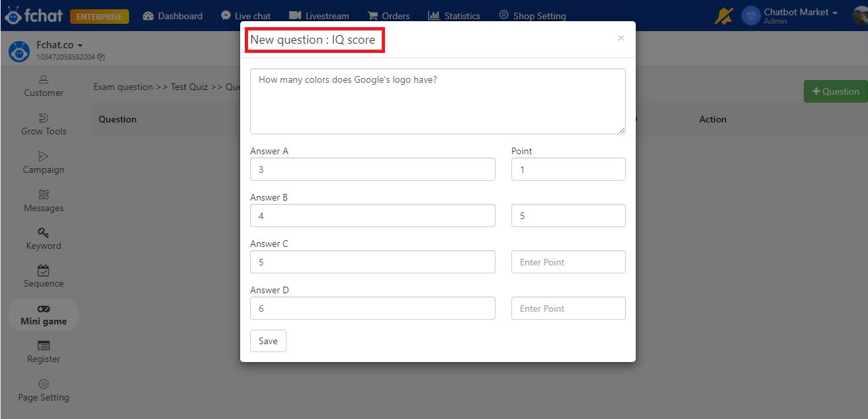Click the Action column header
868x419 pixels.
(713, 119)
